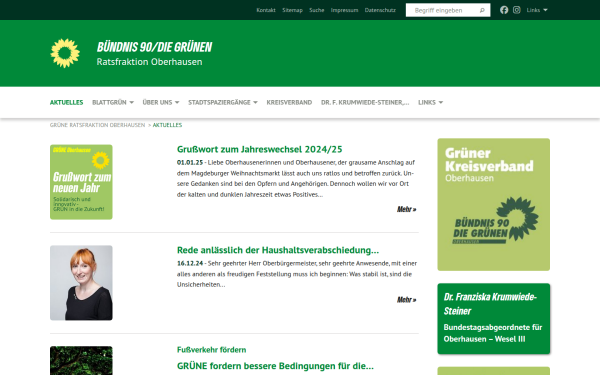Viewport: 600px width, 375px height.
Task: Open the Suche link
Action: tap(316, 10)
